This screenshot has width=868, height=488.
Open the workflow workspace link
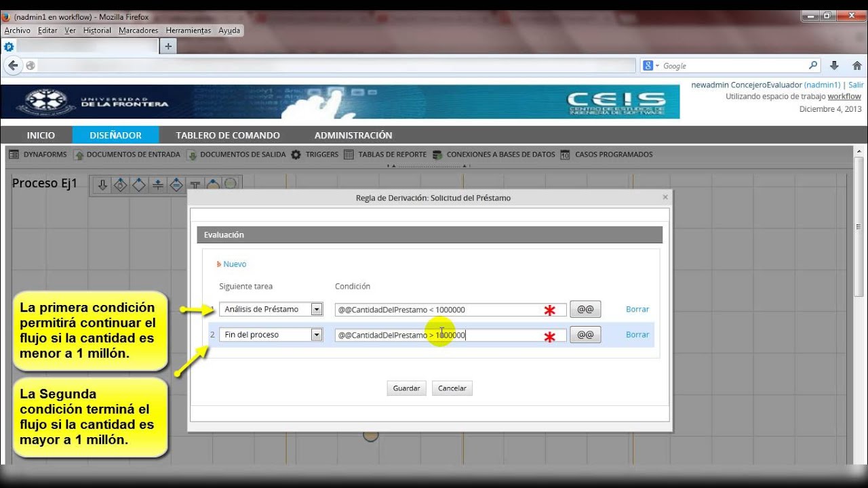point(844,96)
